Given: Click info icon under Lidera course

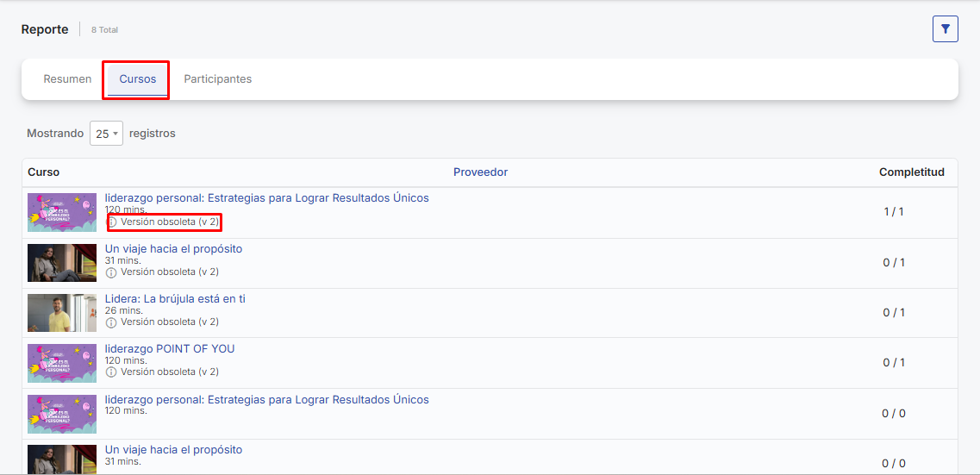Looking at the screenshot, I should tap(111, 322).
